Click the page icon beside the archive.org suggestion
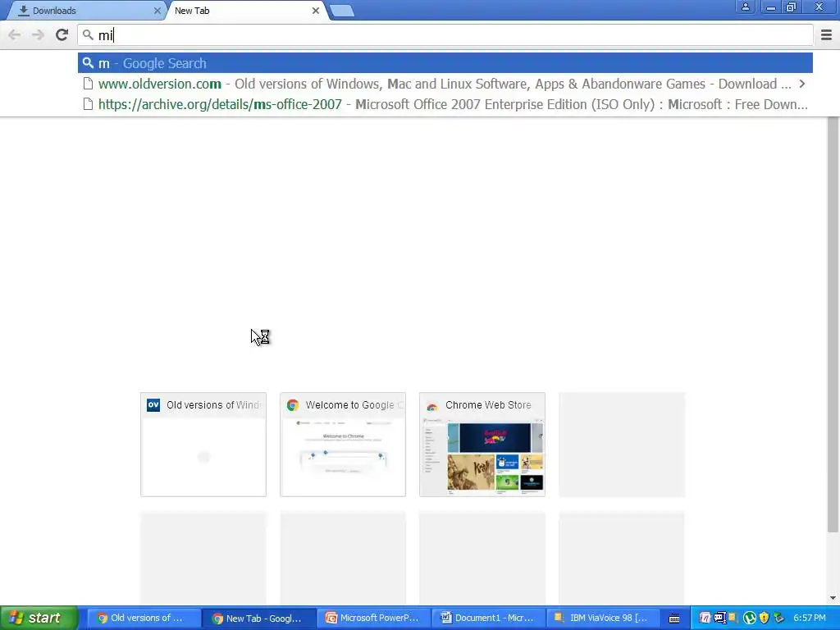840x630 pixels. (x=88, y=104)
